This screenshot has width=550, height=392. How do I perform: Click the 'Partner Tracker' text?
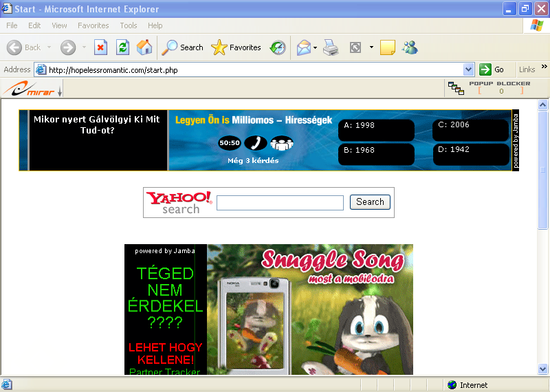click(164, 371)
